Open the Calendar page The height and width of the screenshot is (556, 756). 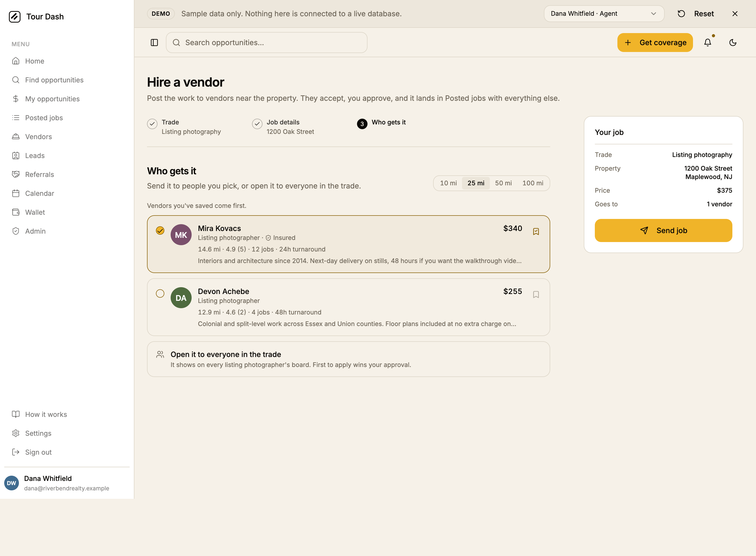pos(67,193)
